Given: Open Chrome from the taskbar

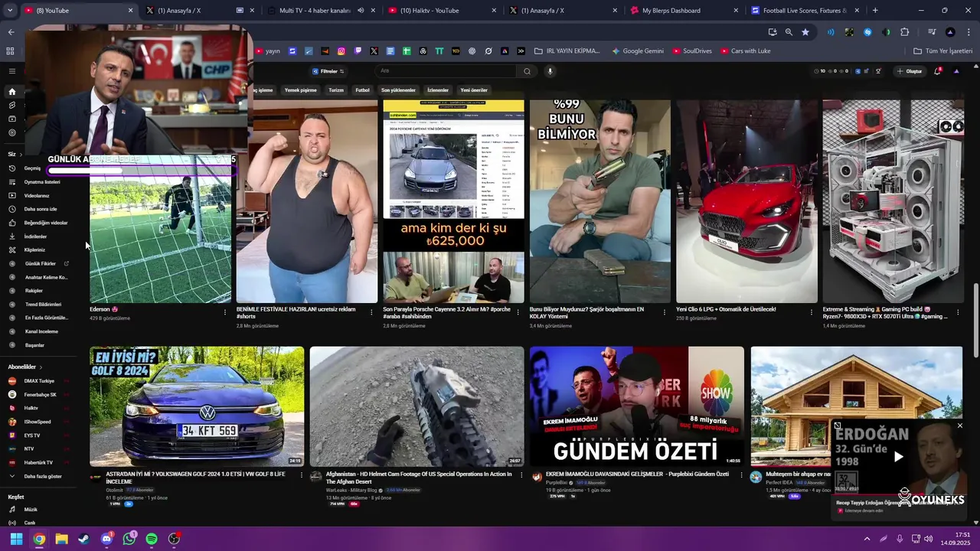Looking at the screenshot, I should pos(39,539).
